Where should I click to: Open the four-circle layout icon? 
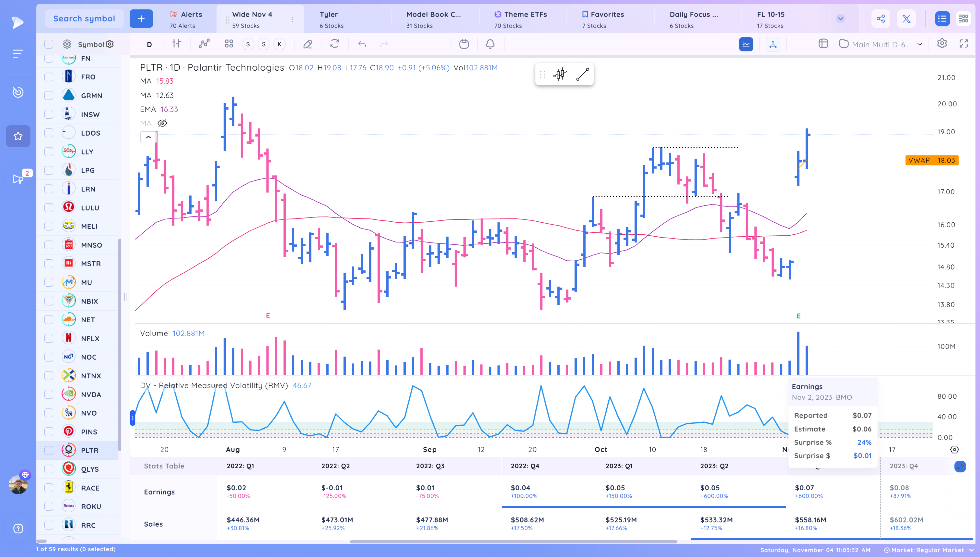[229, 44]
